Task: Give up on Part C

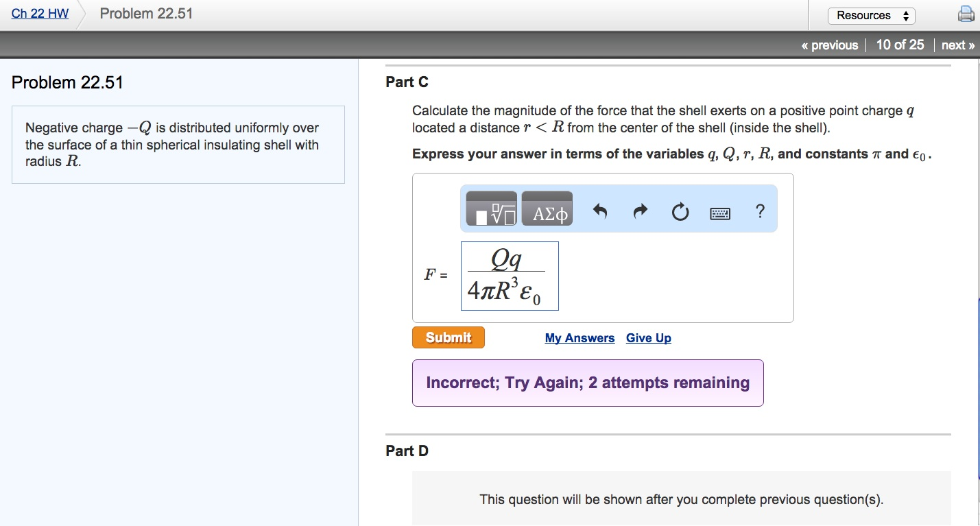Action: [647, 337]
